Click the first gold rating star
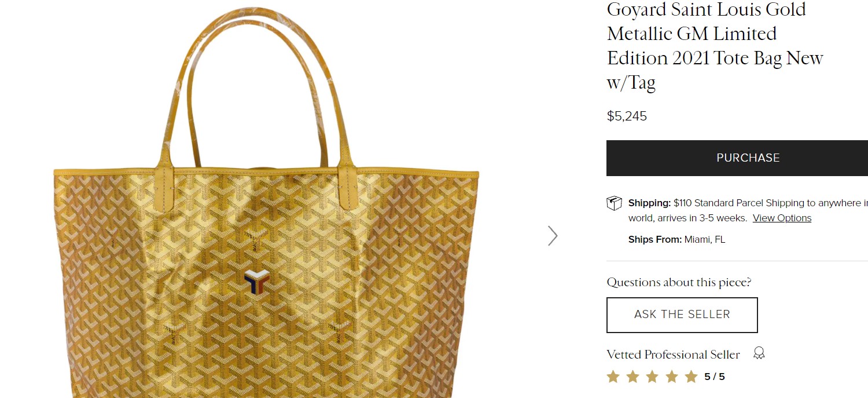 tap(613, 377)
